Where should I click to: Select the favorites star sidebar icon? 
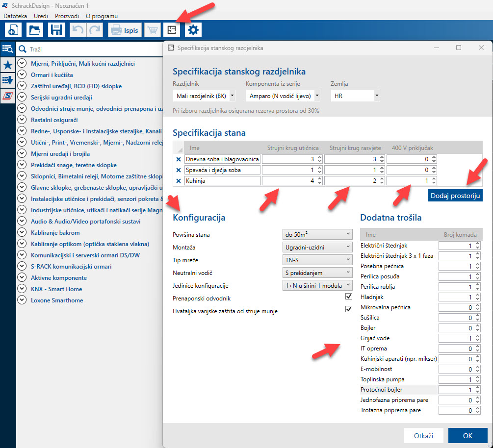click(8, 64)
